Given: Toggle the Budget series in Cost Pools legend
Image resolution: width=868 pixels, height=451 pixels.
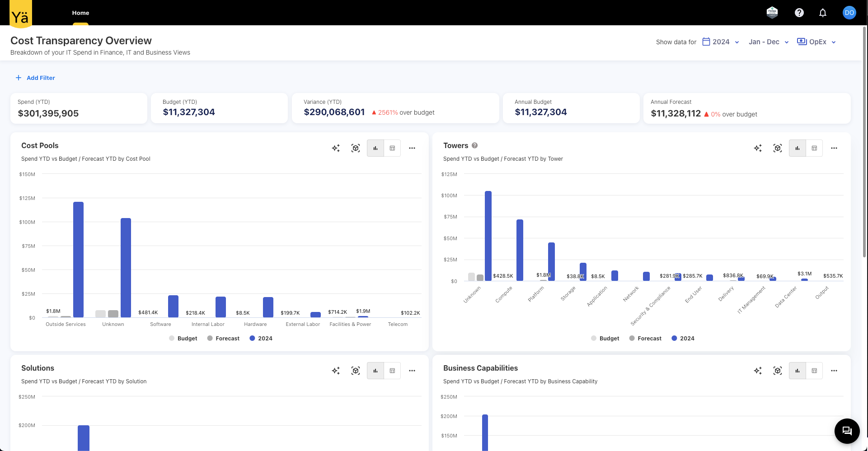Looking at the screenshot, I should point(183,338).
